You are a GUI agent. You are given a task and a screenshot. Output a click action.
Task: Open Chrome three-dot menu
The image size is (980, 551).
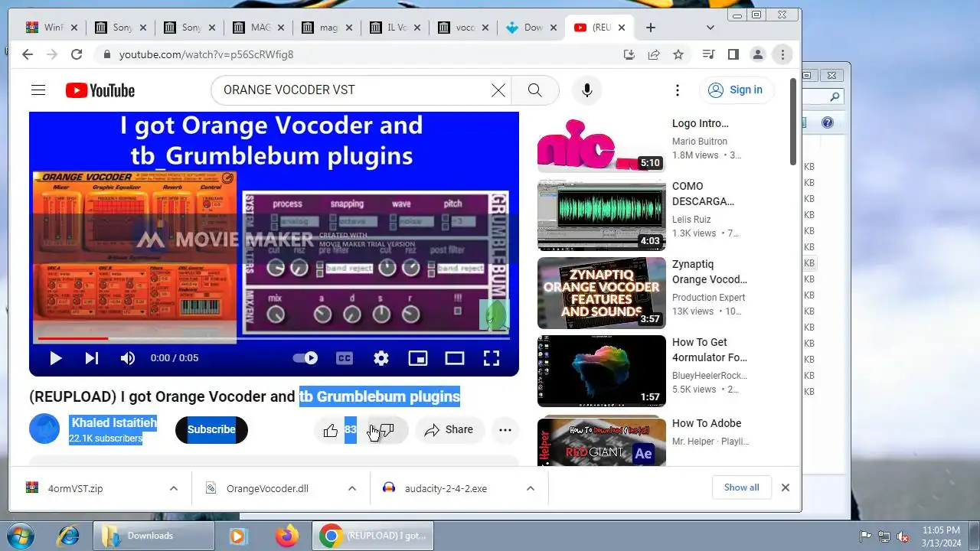782,54
